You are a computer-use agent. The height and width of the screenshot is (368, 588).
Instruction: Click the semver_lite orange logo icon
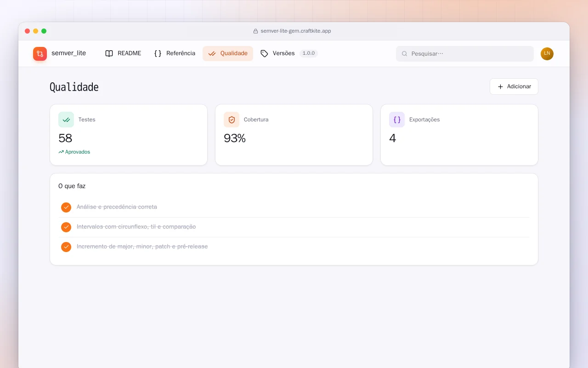(40, 54)
